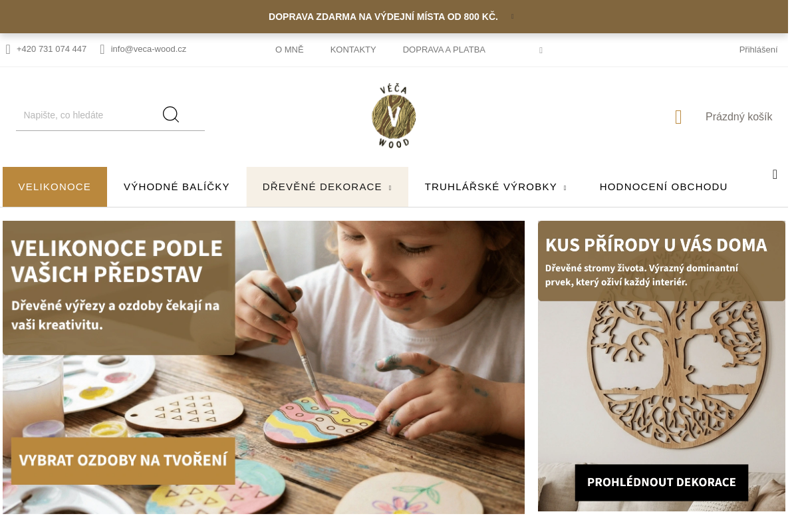The image size is (798, 532).
Task: Open the tree of life banner image
Action: click(x=662, y=366)
